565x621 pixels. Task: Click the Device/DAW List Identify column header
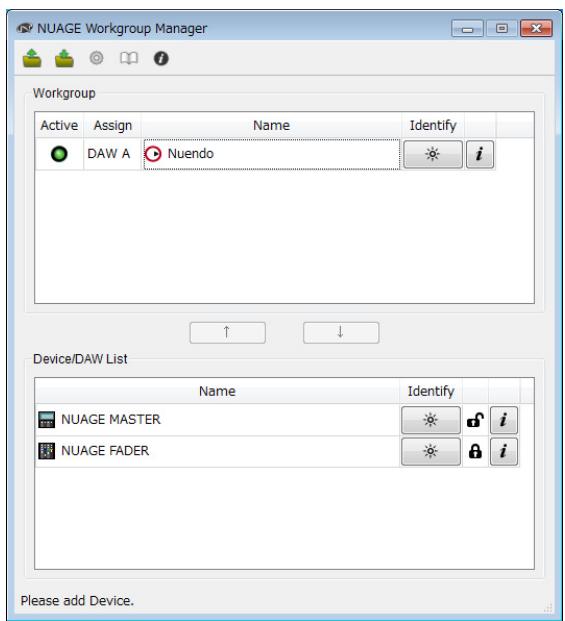click(431, 391)
